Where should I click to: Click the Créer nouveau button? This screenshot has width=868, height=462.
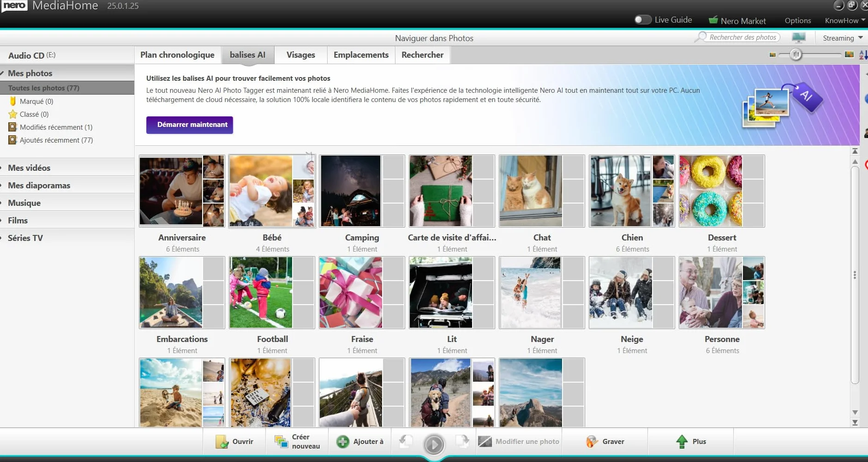tap(297, 442)
